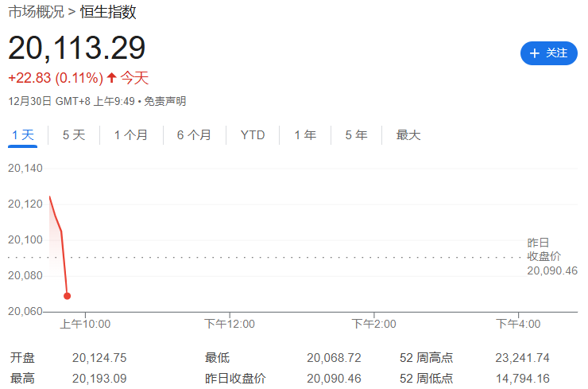
Task: Switch to the 6 个月 tab
Action: coord(194,134)
